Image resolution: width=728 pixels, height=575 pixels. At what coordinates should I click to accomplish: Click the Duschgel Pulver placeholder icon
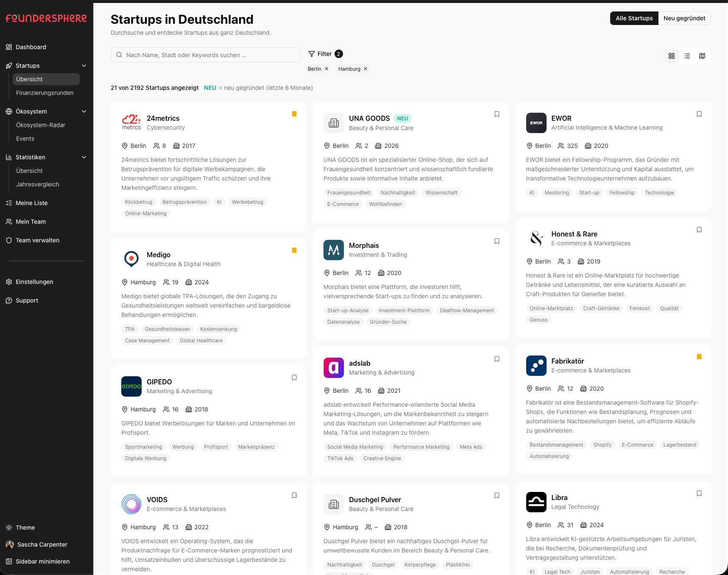334,504
